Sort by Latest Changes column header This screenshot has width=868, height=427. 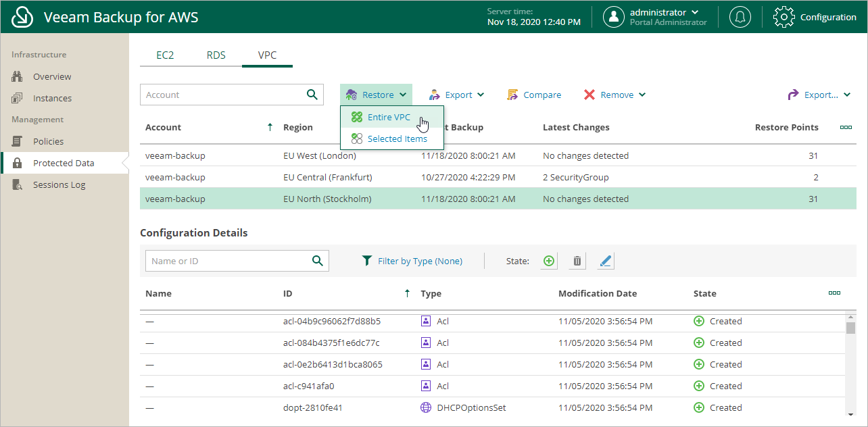[x=576, y=127]
